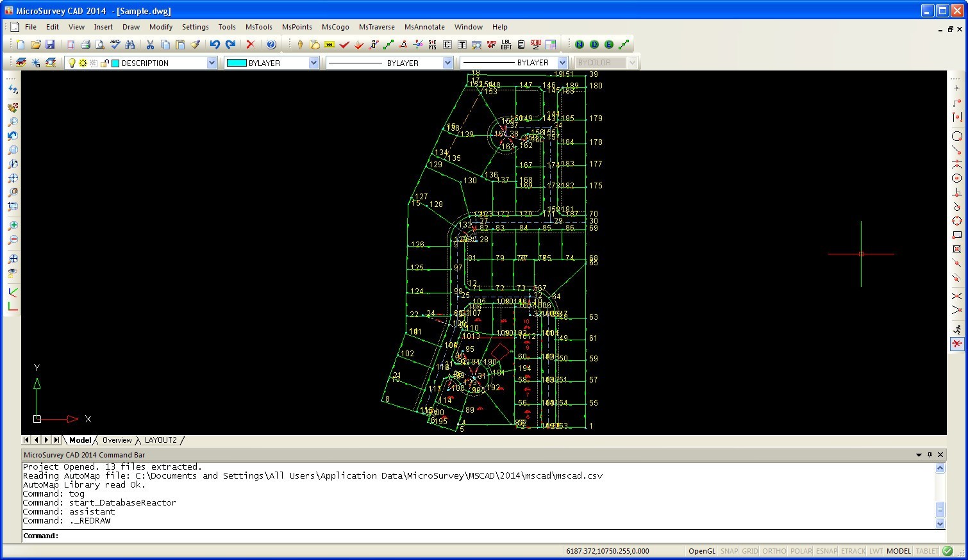968x560 pixels.
Task: Click the Print icon
Action: point(85,44)
